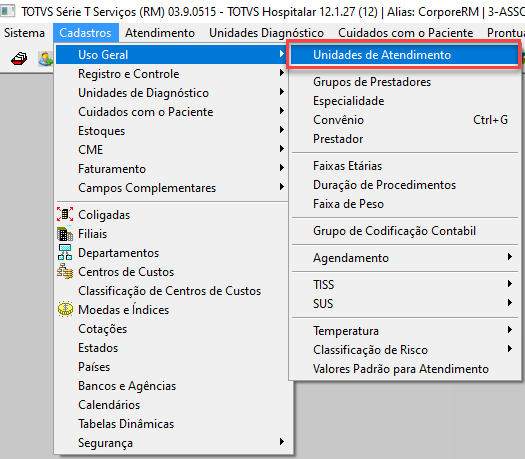This screenshot has width=525, height=459.
Task: Click the Moedas e Índices coin icon
Action: [x=65, y=309]
